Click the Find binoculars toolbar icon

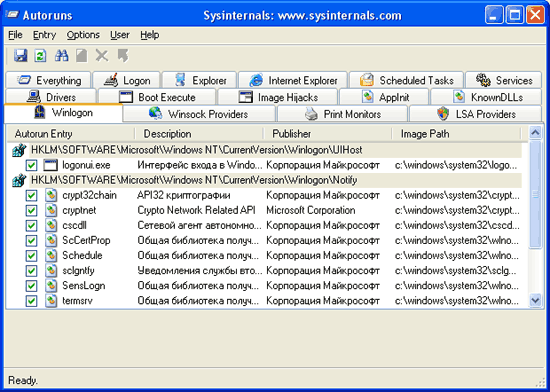[x=61, y=56]
